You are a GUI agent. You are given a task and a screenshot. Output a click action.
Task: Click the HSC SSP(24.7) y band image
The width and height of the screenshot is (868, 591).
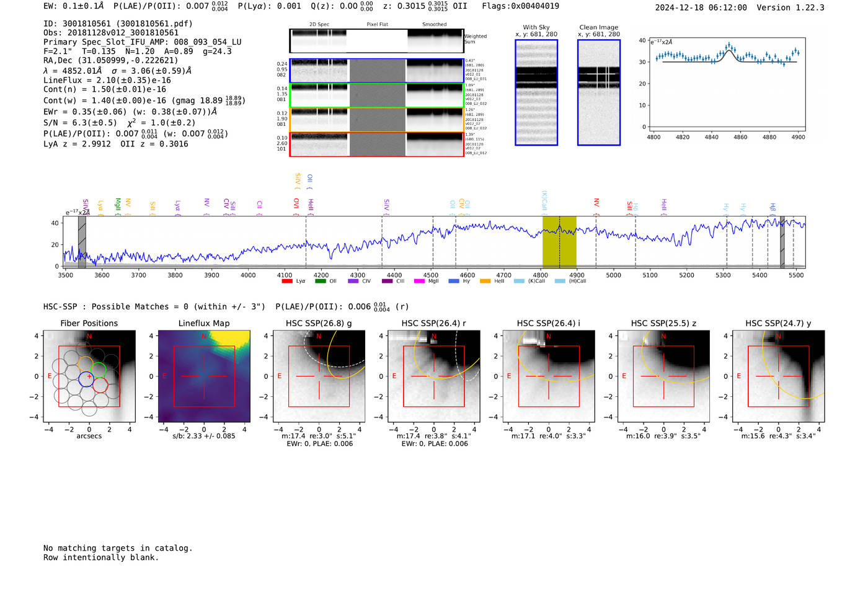(779, 376)
